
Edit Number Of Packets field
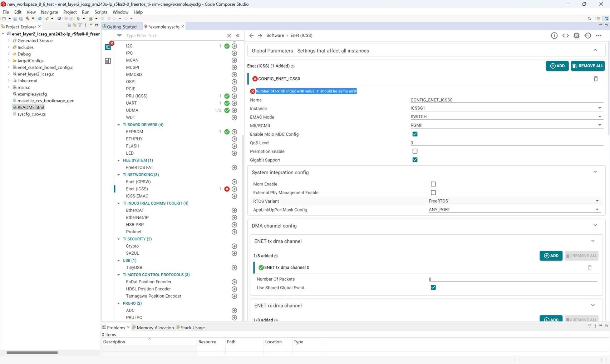(513, 279)
